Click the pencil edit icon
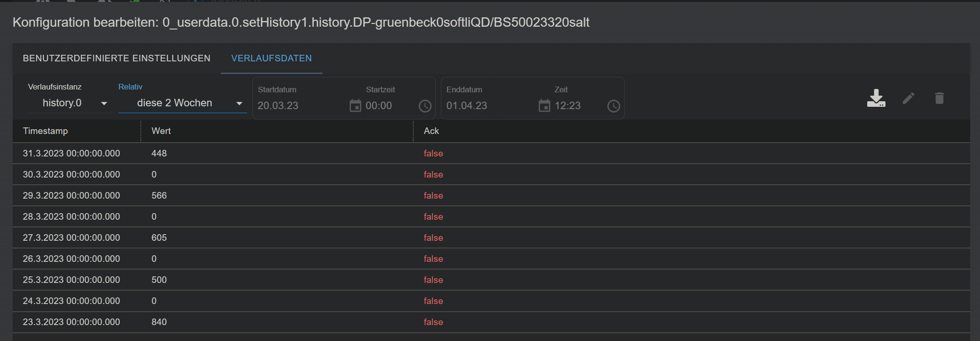The image size is (980, 341). [x=908, y=98]
